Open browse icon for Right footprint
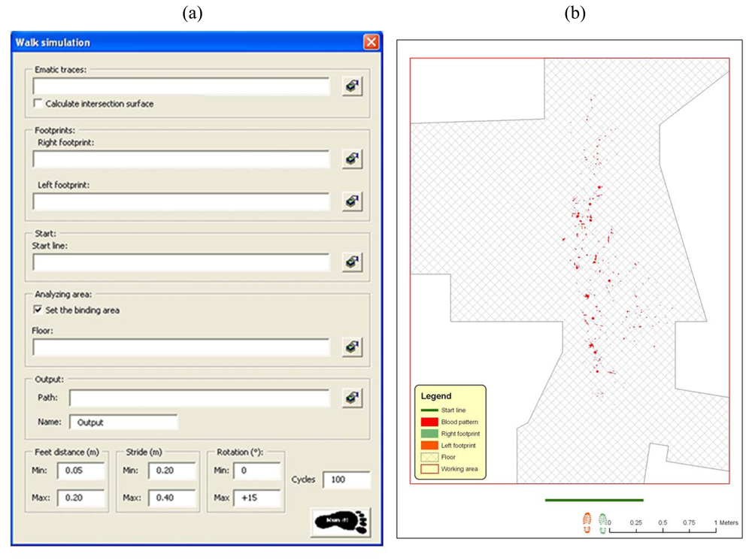Screen dimensions: 752x560 click(x=351, y=159)
